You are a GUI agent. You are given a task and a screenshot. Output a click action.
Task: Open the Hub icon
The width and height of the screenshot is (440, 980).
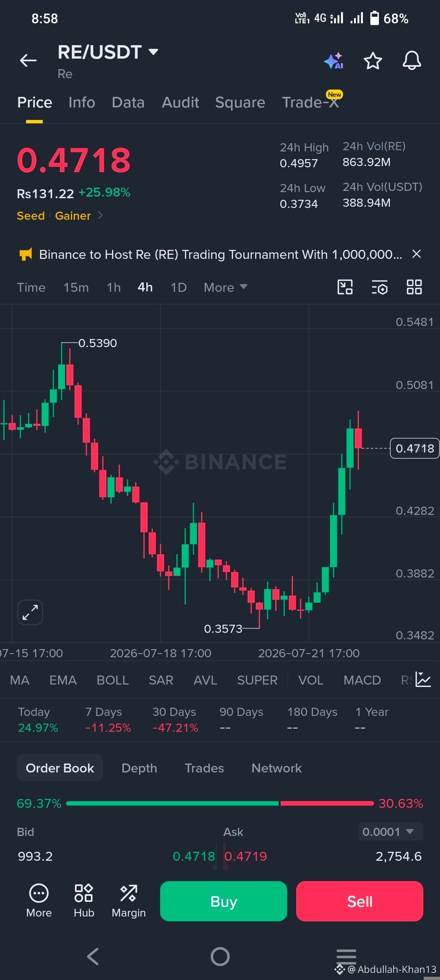(x=84, y=901)
